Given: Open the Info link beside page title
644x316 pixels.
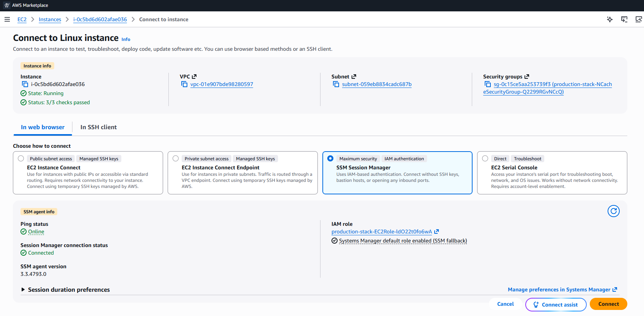Looking at the screenshot, I should [x=126, y=39].
